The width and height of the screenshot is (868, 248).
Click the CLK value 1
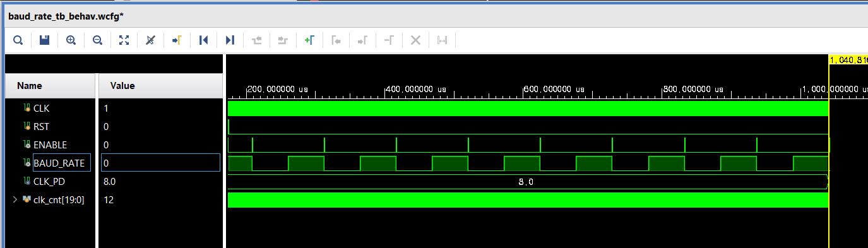coord(106,109)
